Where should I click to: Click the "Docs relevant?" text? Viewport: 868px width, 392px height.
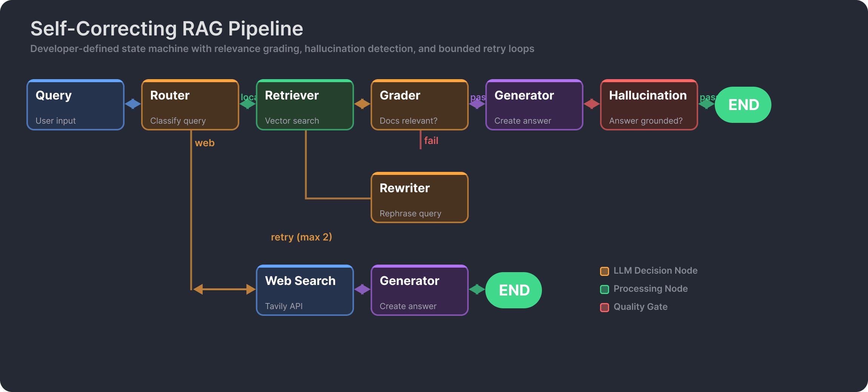408,121
